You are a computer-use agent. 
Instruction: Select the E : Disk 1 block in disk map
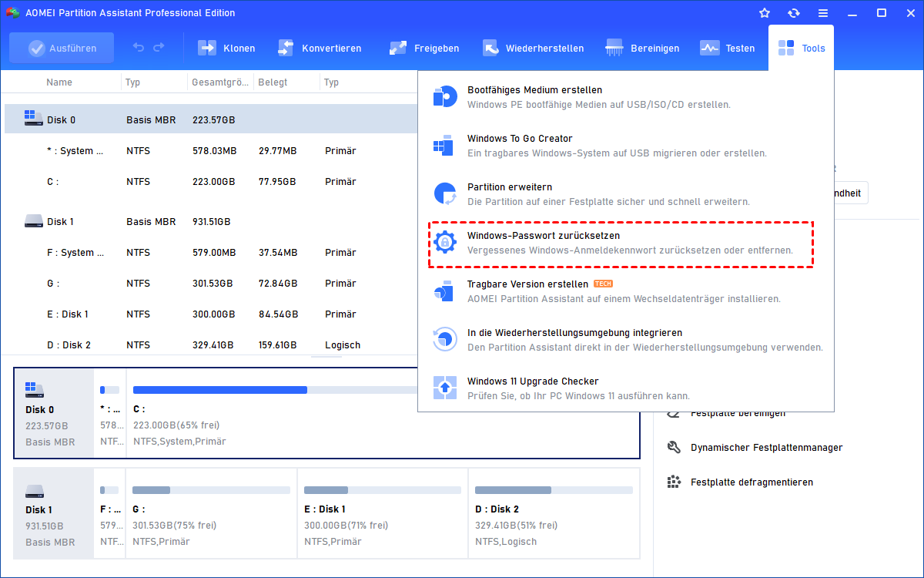(x=383, y=513)
